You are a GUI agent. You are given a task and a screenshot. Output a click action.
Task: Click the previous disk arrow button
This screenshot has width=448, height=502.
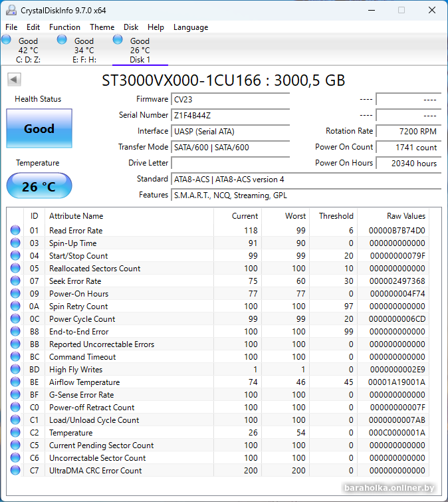tap(14, 79)
